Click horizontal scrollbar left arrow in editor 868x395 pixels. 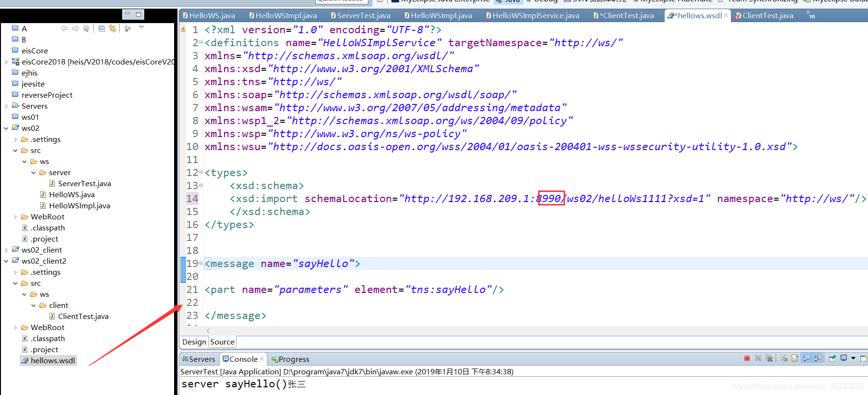click(x=208, y=331)
